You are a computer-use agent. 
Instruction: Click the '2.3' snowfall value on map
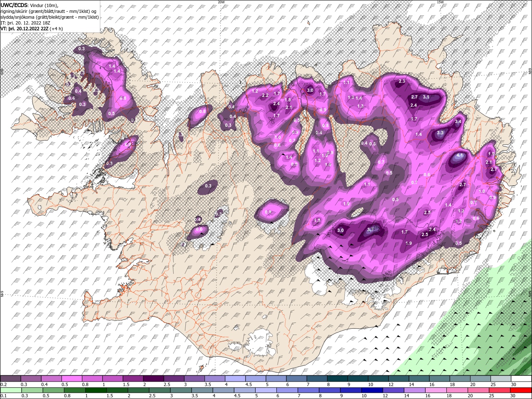[x=402, y=81]
